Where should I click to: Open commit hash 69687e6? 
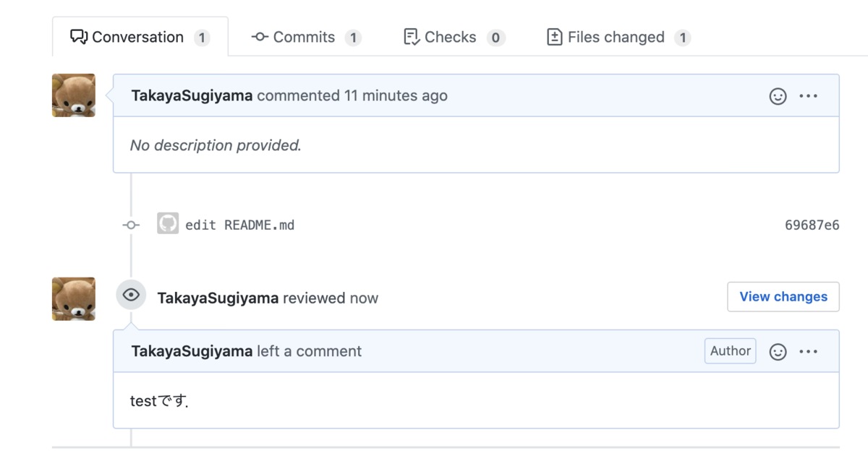click(812, 225)
